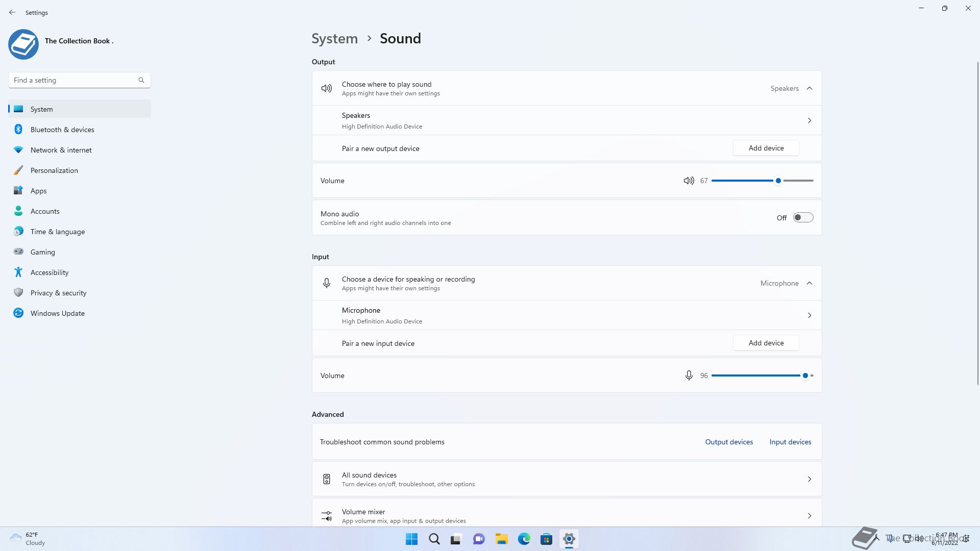
Task: Click the Windows Start button
Action: click(x=411, y=539)
